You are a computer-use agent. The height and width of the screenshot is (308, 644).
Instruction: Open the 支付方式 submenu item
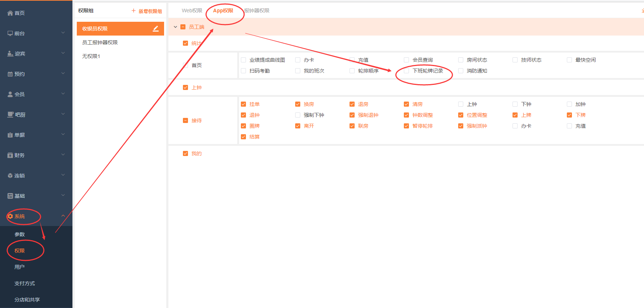tap(25, 283)
